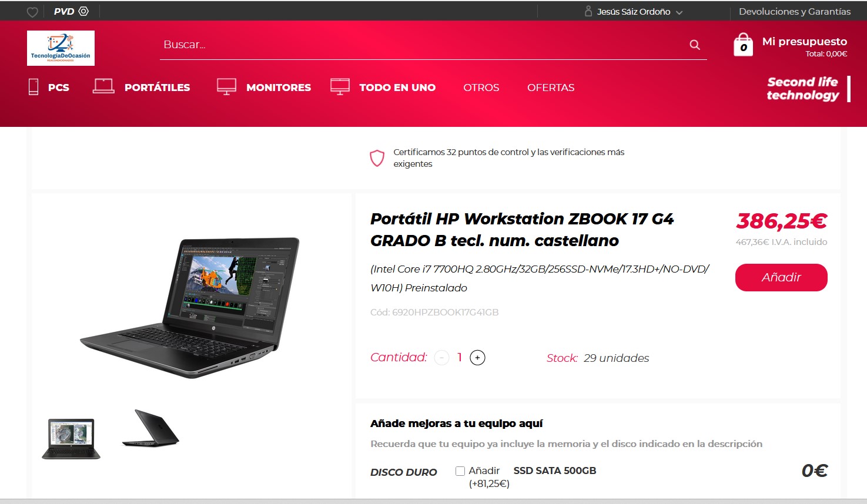Open the shopping bag cart icon
Viewport: 867px width, 504px height.
743,45
